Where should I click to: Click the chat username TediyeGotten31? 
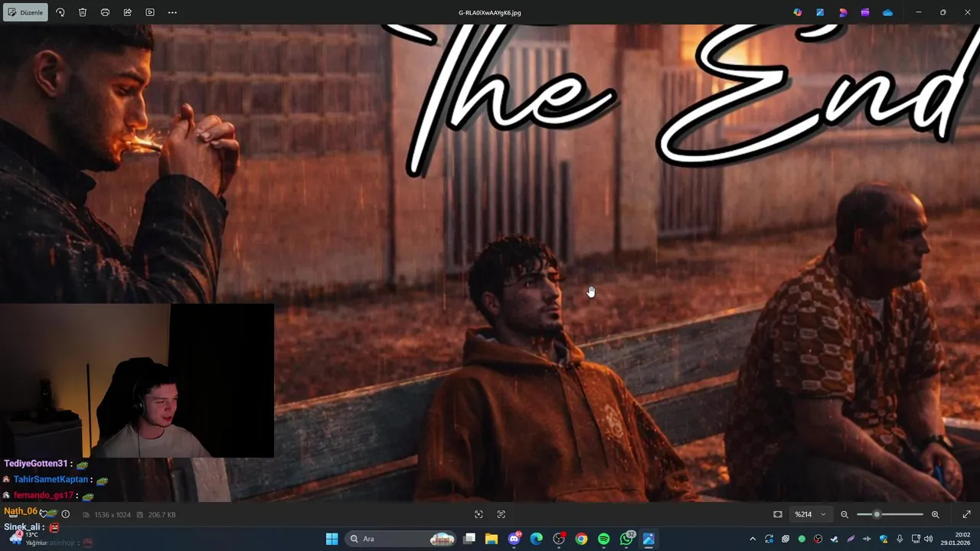point(36,464)
